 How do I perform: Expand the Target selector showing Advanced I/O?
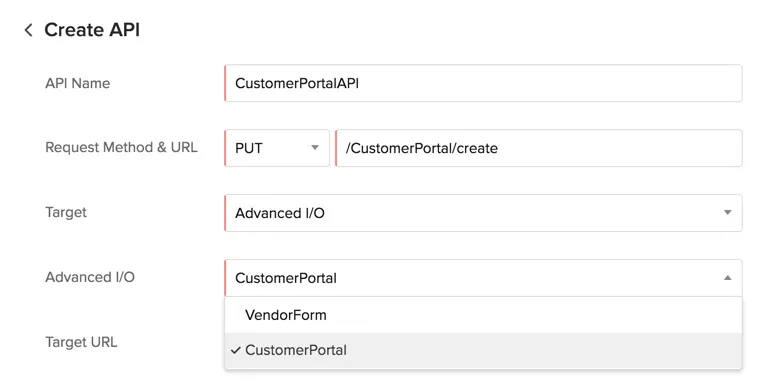(x=483, y=213)
